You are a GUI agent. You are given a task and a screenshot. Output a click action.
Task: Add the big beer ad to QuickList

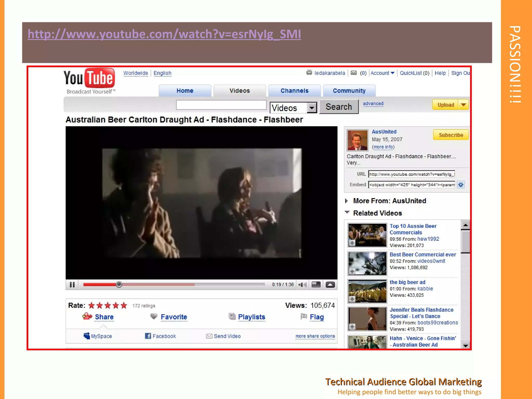tap(352, 299)
